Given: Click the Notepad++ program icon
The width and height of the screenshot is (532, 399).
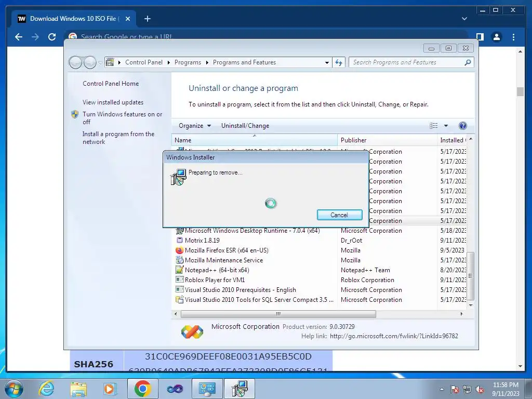Looking at the screenshot, I should (x=179, y=270).
